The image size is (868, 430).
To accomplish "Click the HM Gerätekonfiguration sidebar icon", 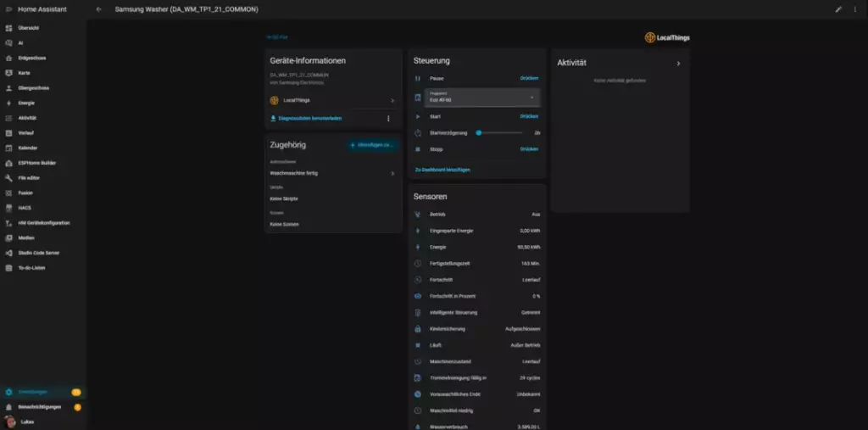I will (8, 223).
